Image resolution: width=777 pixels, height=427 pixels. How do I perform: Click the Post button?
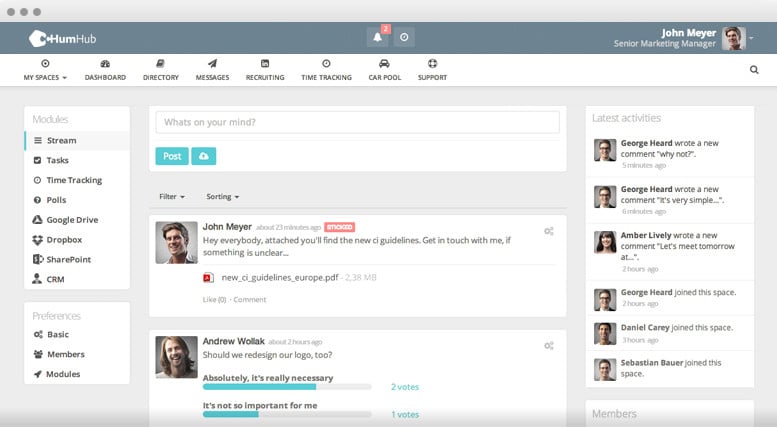(172, 156)
